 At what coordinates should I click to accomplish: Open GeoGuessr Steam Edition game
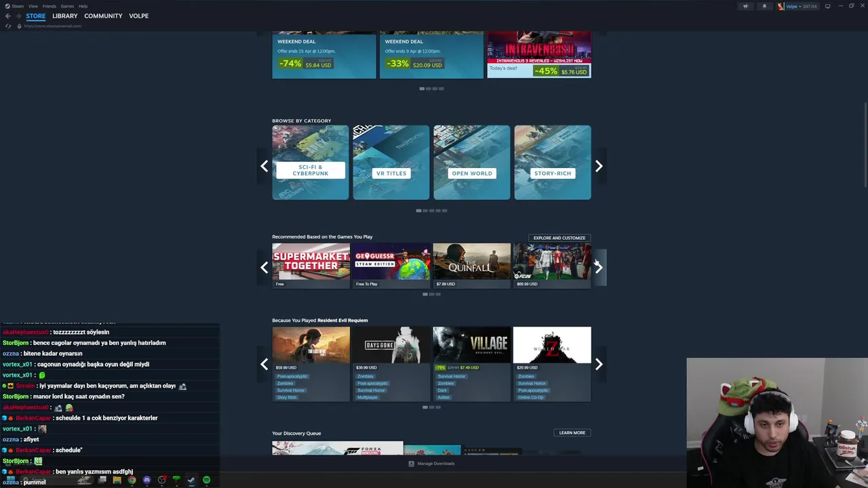tap(391, 266)
